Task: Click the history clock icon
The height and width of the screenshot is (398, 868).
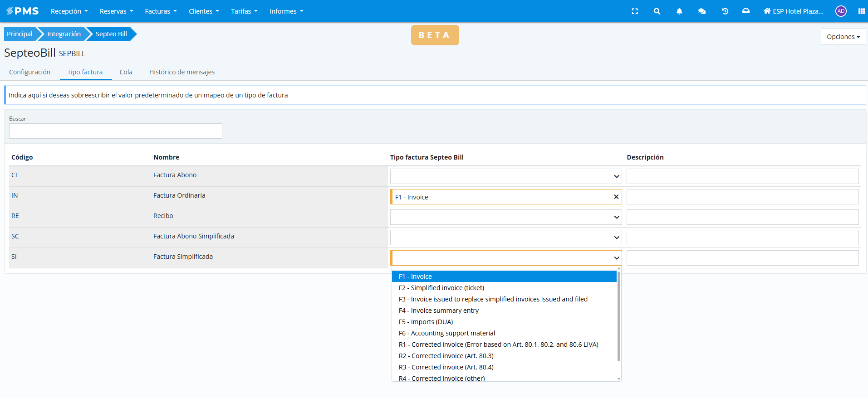Action: pyautogui.click(x=725, y=11)
